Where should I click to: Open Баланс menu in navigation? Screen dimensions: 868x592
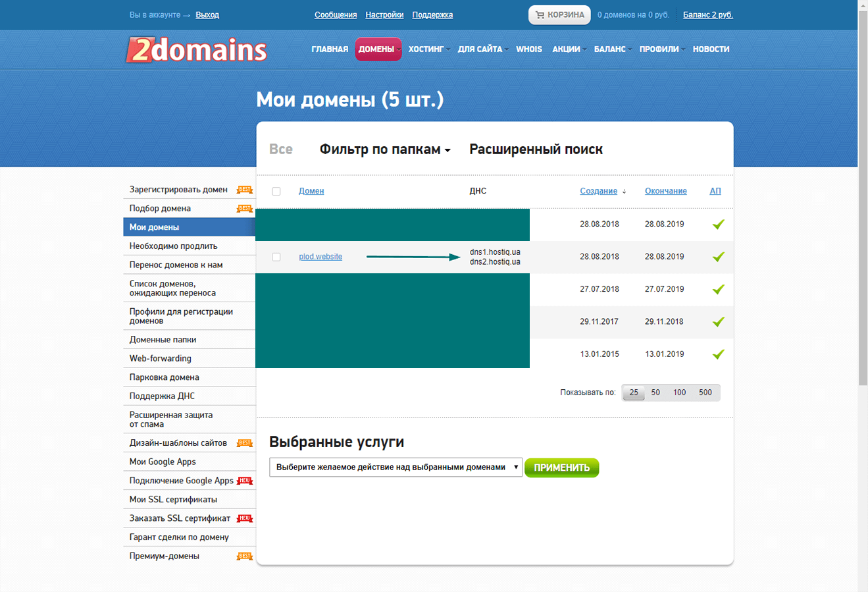(x=612, y=49)
